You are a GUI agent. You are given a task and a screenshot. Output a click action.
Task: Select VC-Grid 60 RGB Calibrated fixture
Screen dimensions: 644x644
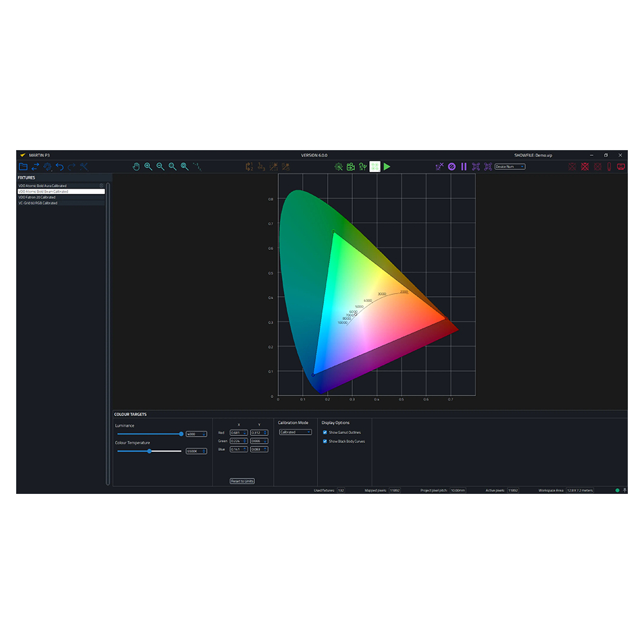tap(61, 203)
